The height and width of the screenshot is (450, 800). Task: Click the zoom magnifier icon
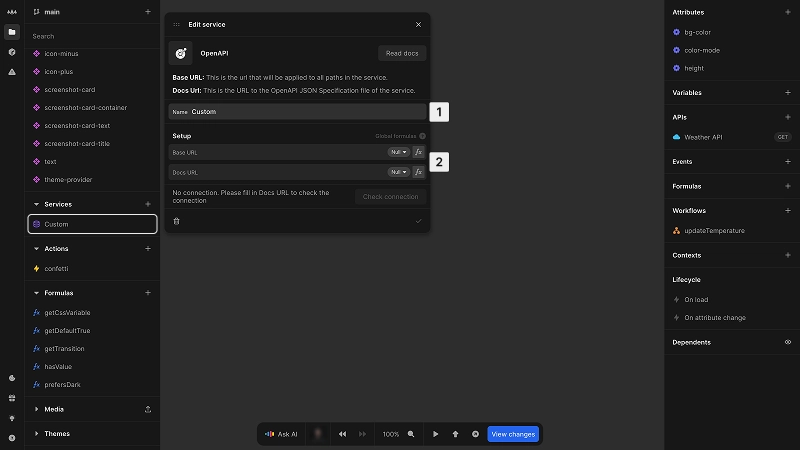(x=411, y=434)
